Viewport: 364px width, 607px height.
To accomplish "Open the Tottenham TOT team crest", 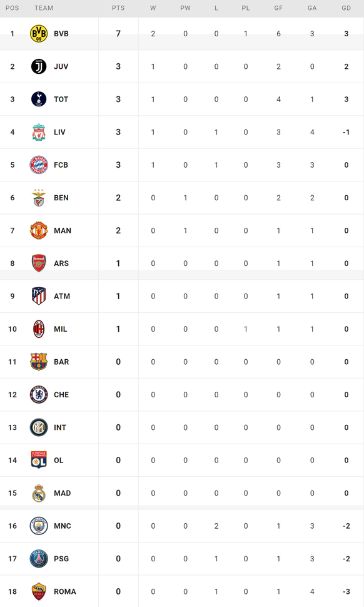I will coord(39,99).
